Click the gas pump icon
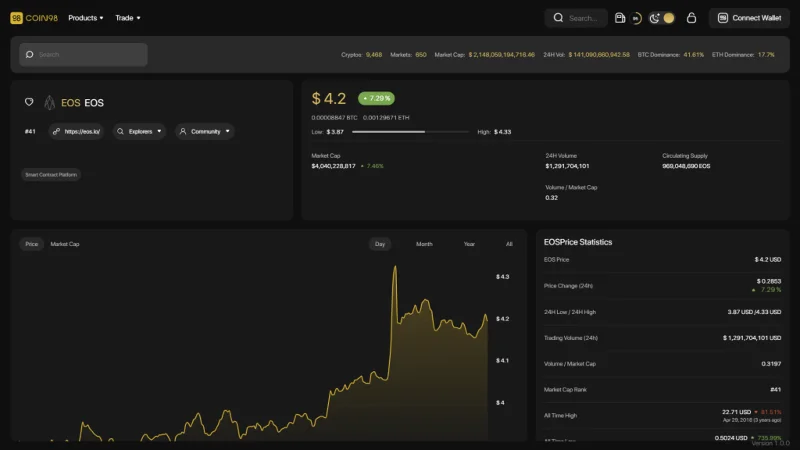 coord(620,18)
